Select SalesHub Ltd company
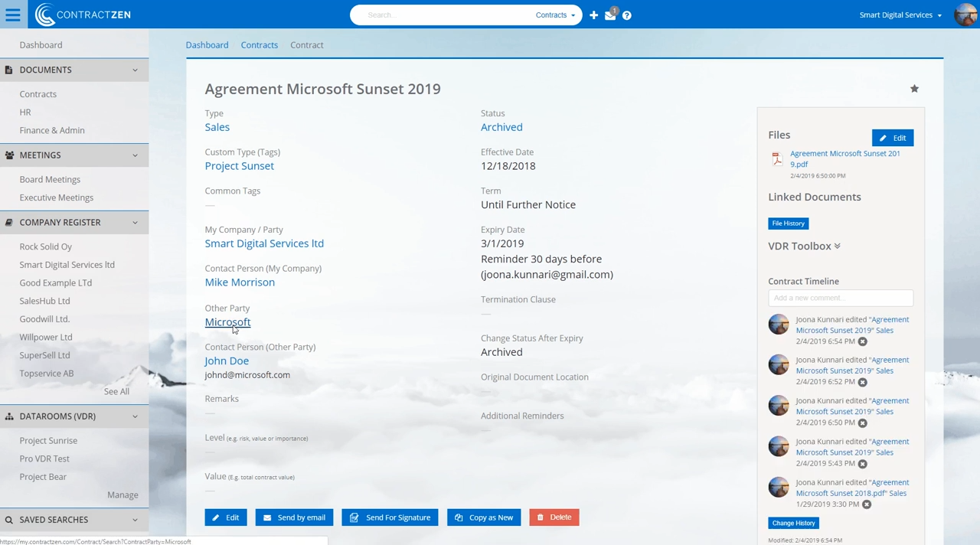This screenshot has height=545, width=980. click(x=44, y=302)
